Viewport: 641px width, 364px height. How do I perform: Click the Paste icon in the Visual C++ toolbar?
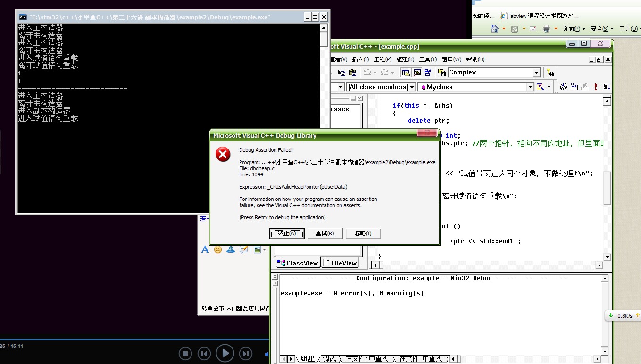coord(352,73)
